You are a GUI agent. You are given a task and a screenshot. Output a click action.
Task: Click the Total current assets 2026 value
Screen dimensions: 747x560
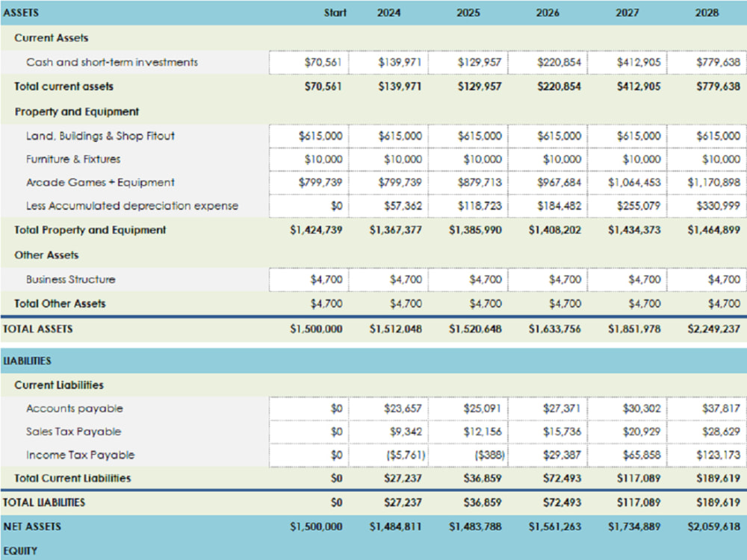(559, 87)
